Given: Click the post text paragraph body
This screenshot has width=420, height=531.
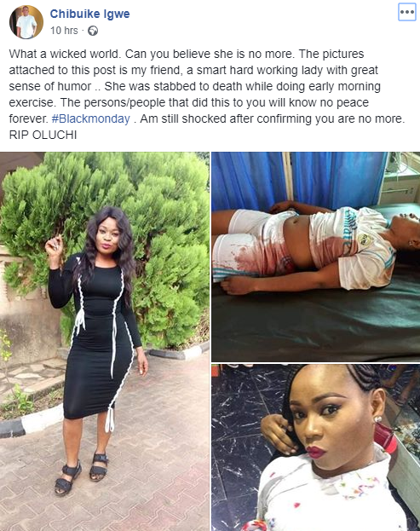Looking at the screenshot, I should click(207, 94).
